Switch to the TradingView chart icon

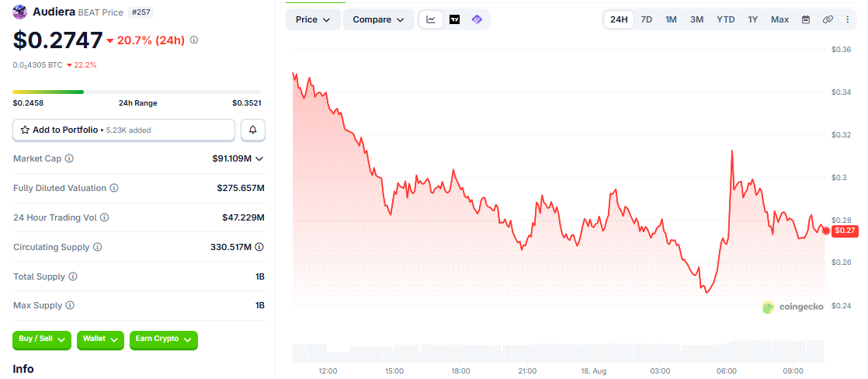pos(454,19)
